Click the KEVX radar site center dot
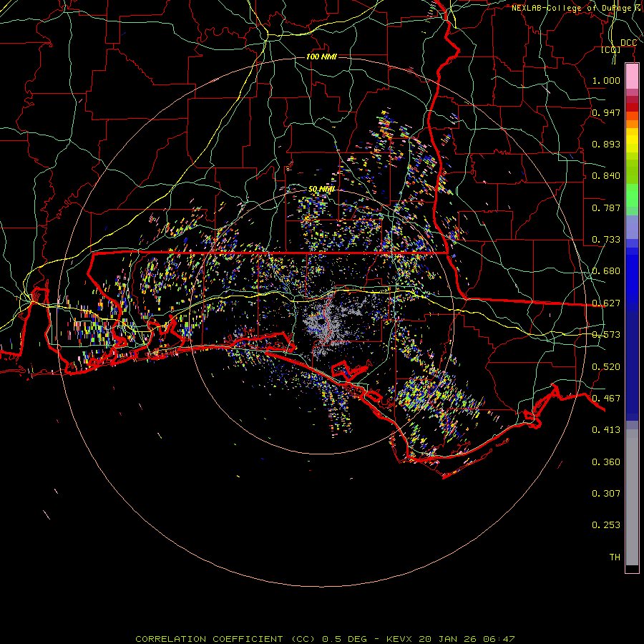The width and height of the screenshot is (644, 644). coord(321,323)
